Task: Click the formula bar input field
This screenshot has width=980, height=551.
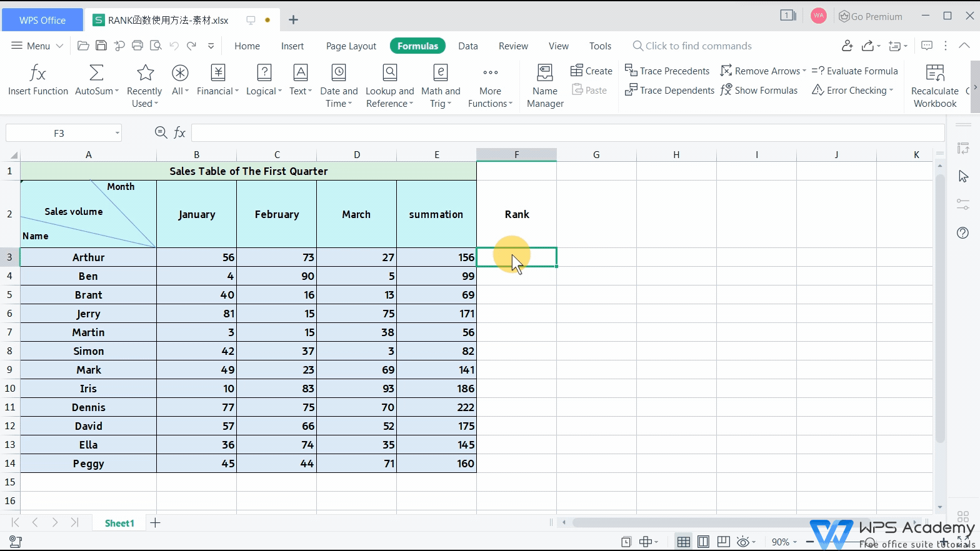Action: pyautogui.click(x=567, y=132)
